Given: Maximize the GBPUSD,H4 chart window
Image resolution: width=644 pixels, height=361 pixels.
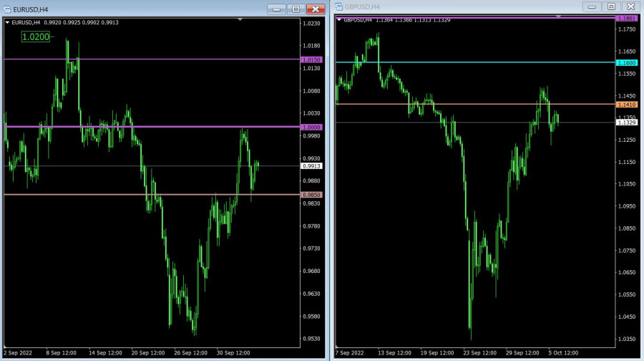Looking at the screenshot, I should 611,6.
